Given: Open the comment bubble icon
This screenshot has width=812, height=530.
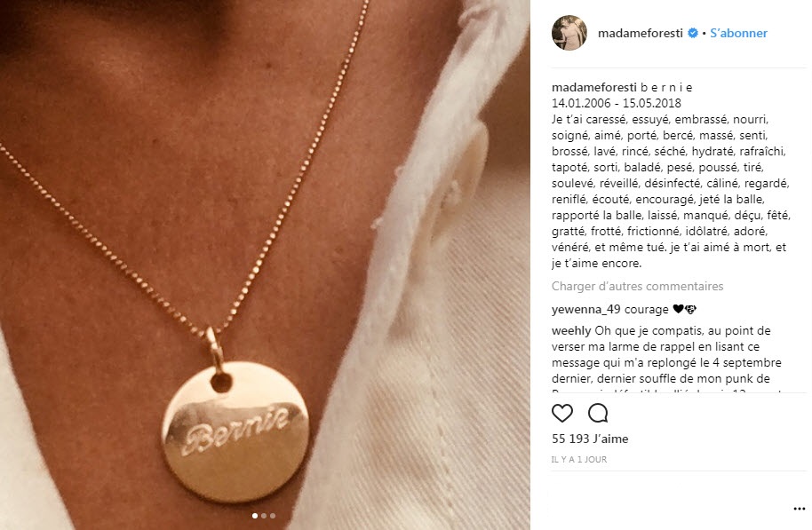Looking at the screenshot, I should coord(598,413).
